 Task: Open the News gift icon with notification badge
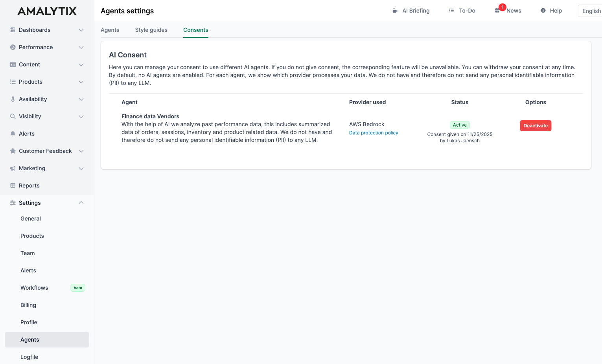[497, 11]
